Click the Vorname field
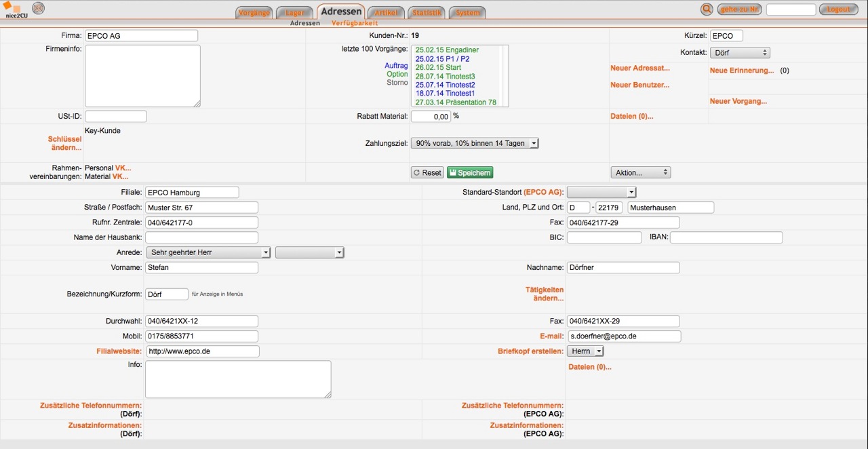This screenshot has height=449, width=868. (201, 267)
